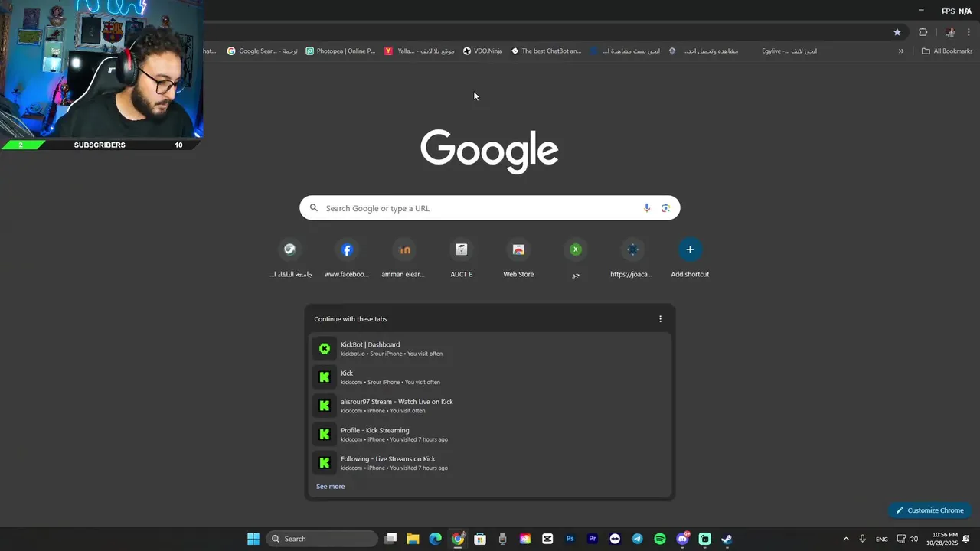
Task: Open the Windows Start menu
Action: [253, 539]
